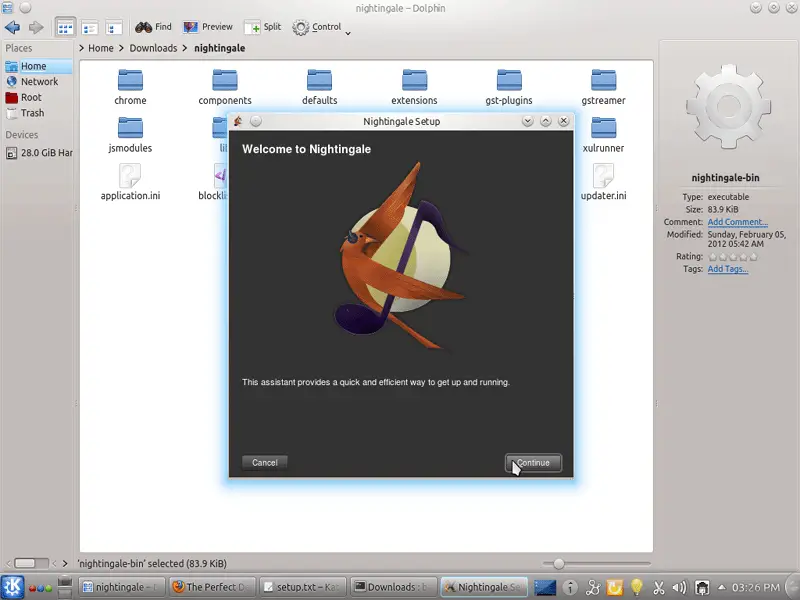This screenshot has width=800, height=600.
Task: Split the Dolphin view
Action: tap(263, 27)
